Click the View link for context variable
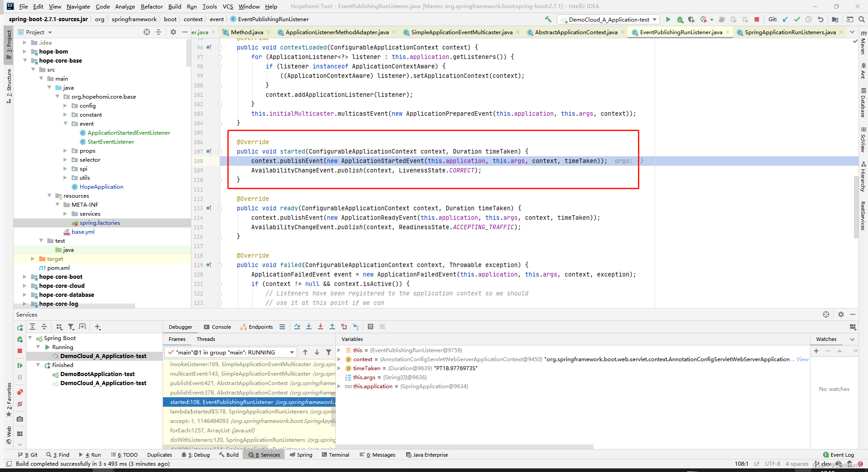This screenshot has width=868, height=472. pos(802,359)
